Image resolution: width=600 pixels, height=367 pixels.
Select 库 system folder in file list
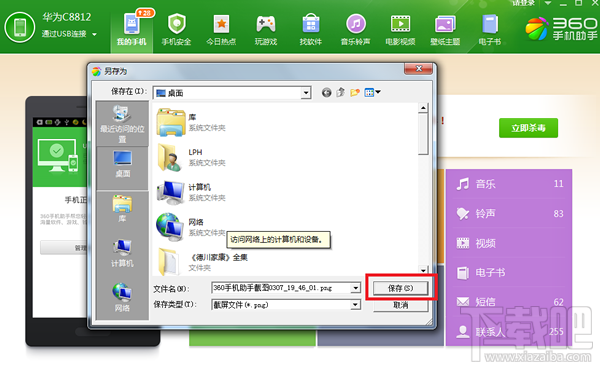[191, 122]
